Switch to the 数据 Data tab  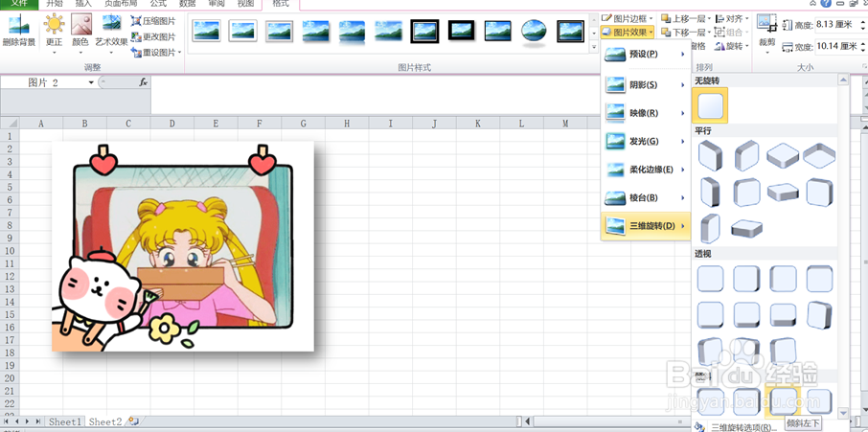point(187,3)
